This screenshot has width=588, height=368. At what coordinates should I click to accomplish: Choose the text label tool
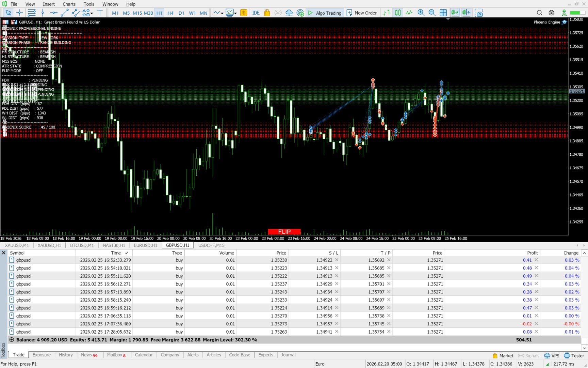point(100,13)
